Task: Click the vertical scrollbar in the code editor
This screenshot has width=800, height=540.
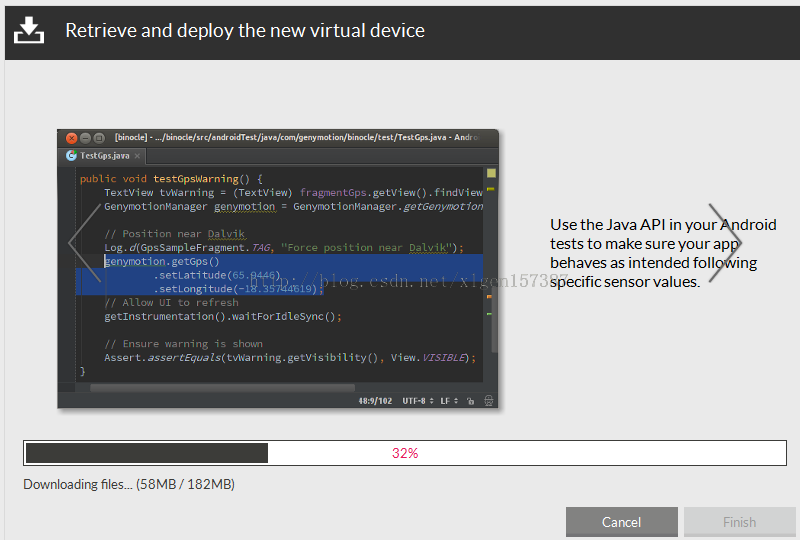Action: [x=491, y=300]
